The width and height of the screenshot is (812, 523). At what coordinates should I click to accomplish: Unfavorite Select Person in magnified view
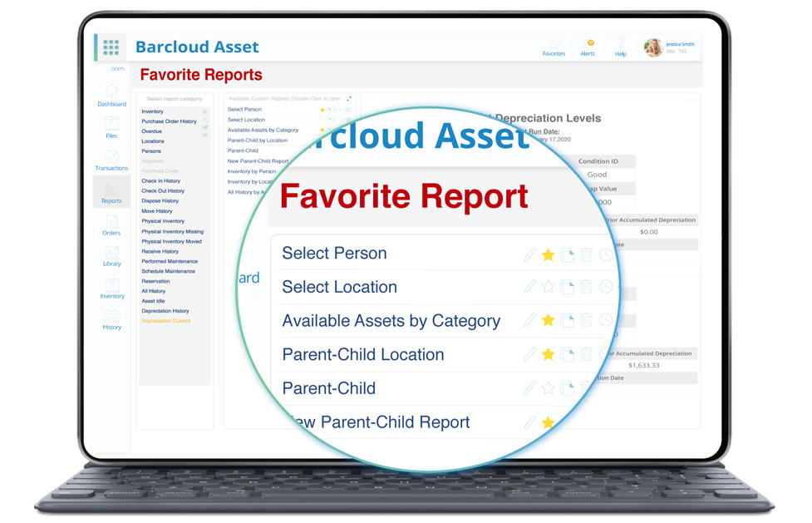[x=548, y=254]
